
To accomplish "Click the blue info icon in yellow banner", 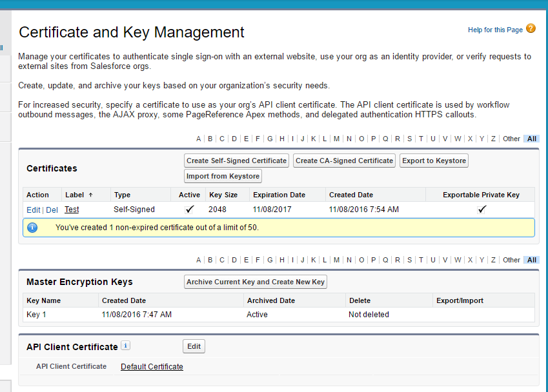I will (32, 228).
